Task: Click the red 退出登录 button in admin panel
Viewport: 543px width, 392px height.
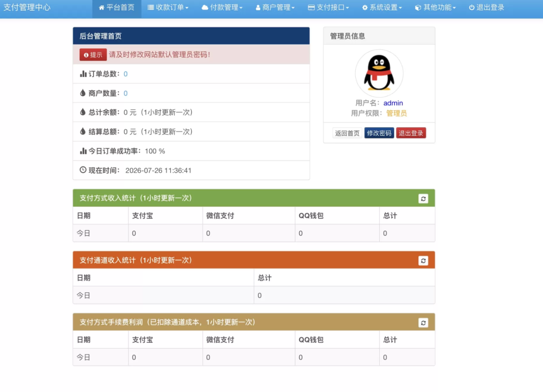Action: pos(411,133)
